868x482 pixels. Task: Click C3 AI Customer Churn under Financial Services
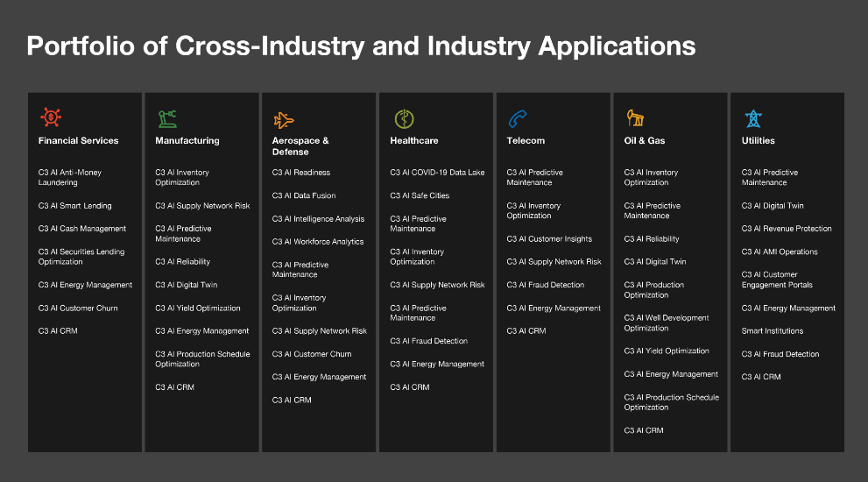(77, 308)
